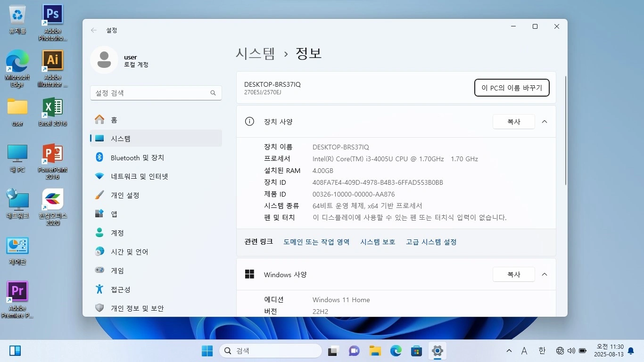This screenshot has height=362, width=644.
Task: Open the Chat app on taskbar
Action: pos(354,351)
